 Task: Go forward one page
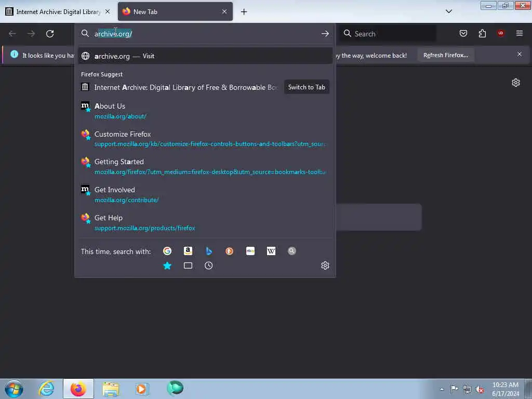pyautogui.click(x=31, y=34)
